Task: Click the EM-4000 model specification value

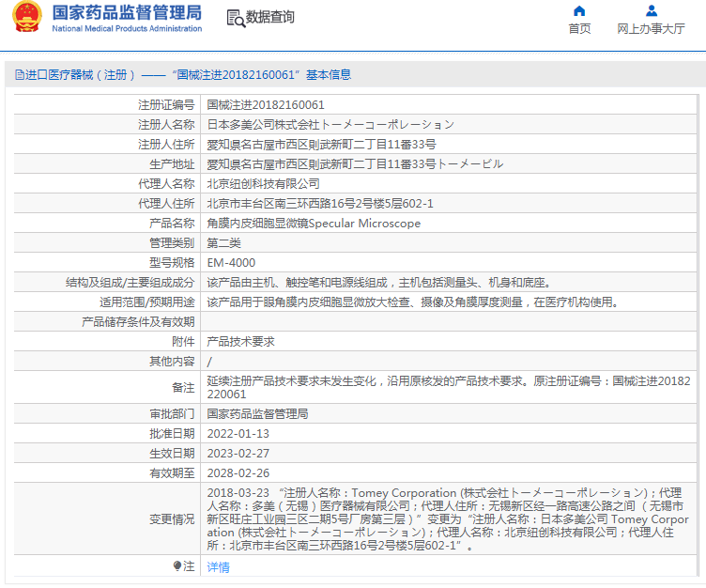Action: (x=231, y=263)
